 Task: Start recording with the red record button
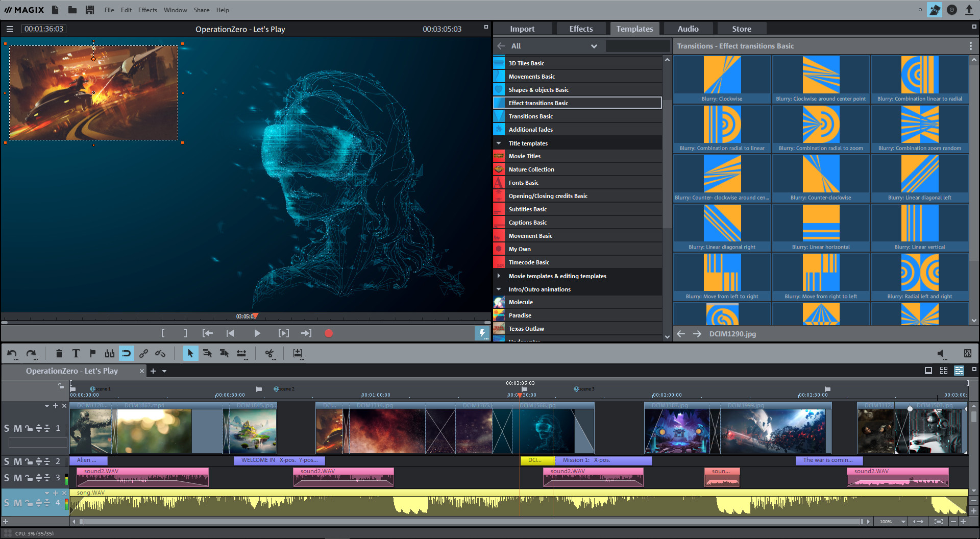(x=328, y=333)
